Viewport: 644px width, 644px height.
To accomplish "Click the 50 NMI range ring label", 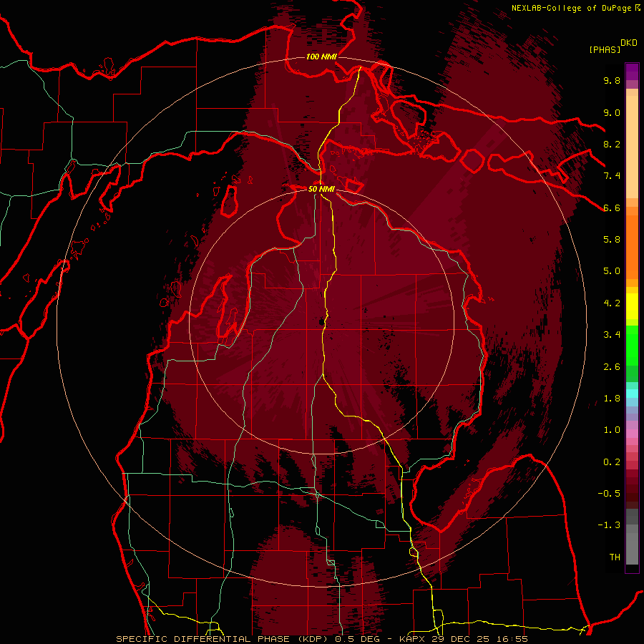I will pyautogui.click(x=321, y=189).
